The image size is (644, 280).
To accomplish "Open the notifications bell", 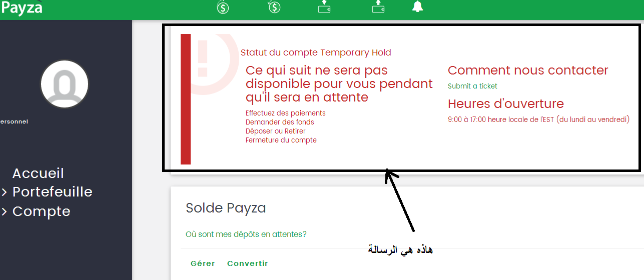I will 418,6.
